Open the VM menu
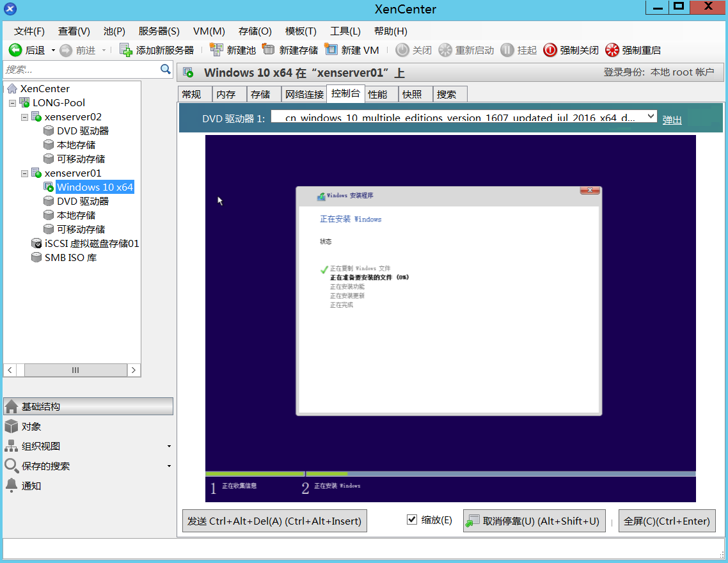The image size is (728, 563). point(209,31)
